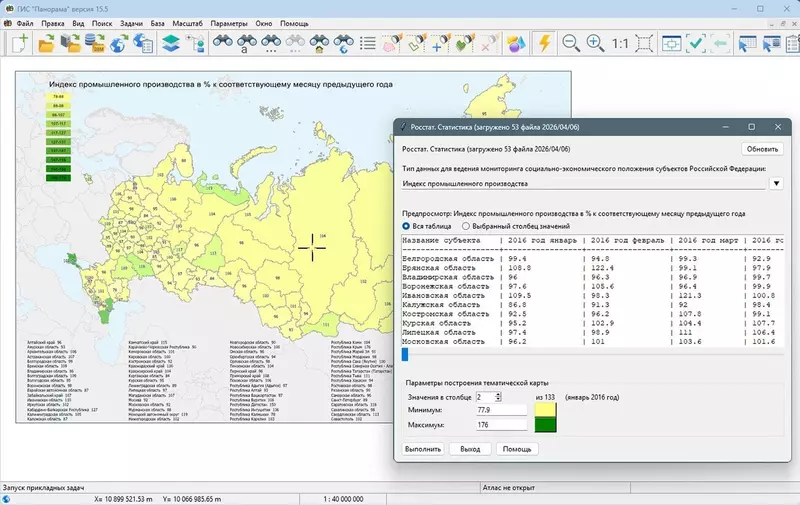Screen dimensions: 800x505
Task: Select the "Выбранный столбец значений" radio option
Action: coord(466,226)
